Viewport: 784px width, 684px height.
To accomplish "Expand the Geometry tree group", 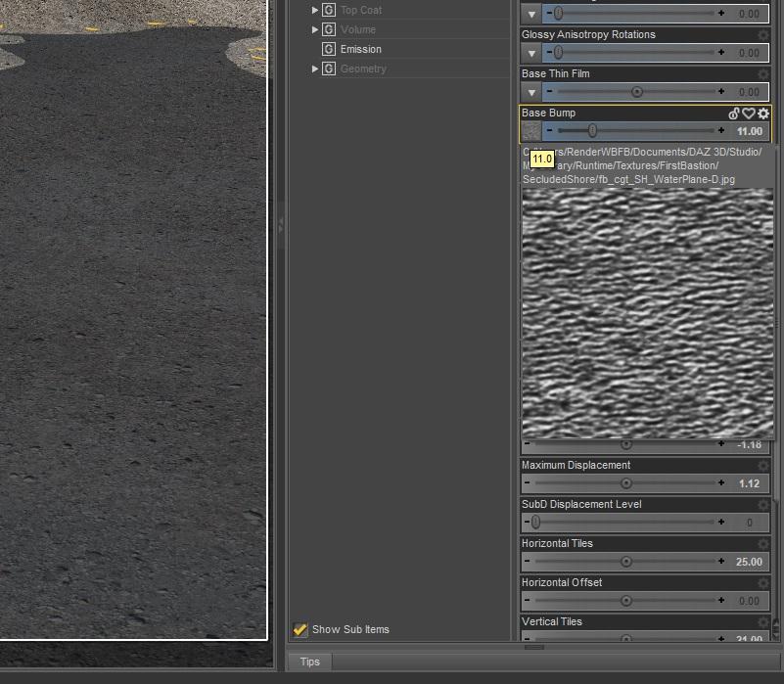I will tap(314, 68).
